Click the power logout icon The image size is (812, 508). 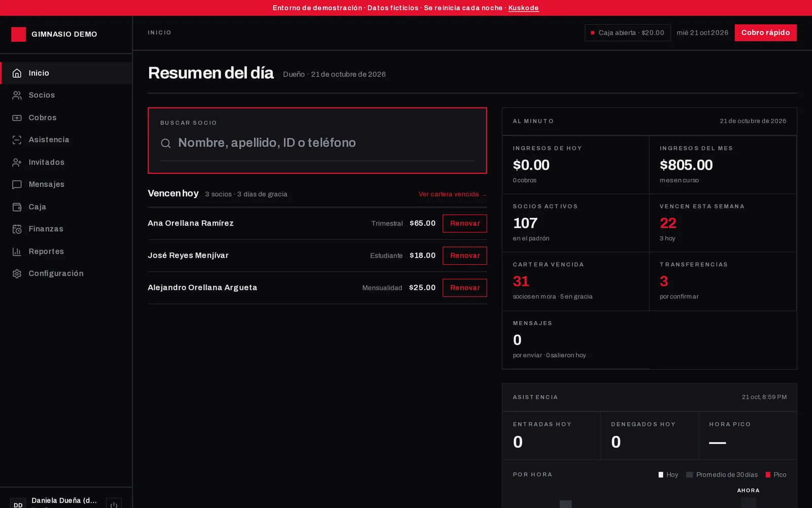[114, 504]
